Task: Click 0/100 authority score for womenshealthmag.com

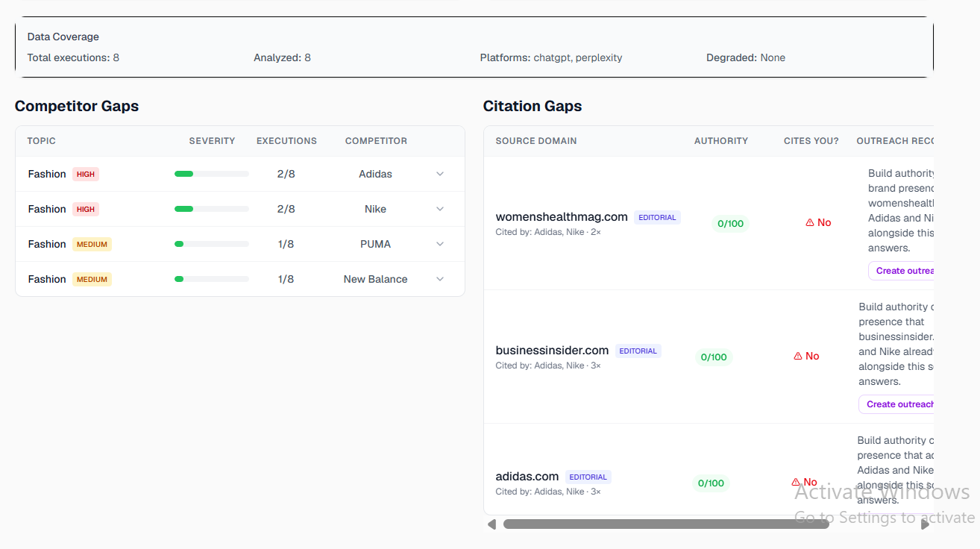Action: click(x=731, y=224)
